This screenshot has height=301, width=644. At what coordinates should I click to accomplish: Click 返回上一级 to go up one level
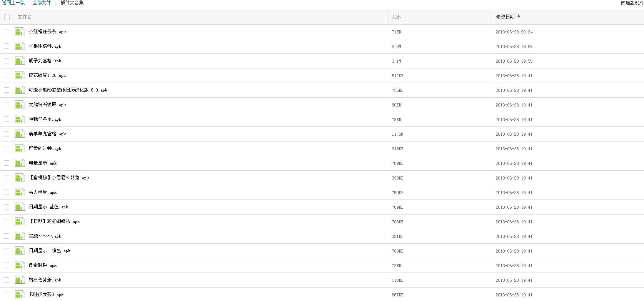(13, 3)
